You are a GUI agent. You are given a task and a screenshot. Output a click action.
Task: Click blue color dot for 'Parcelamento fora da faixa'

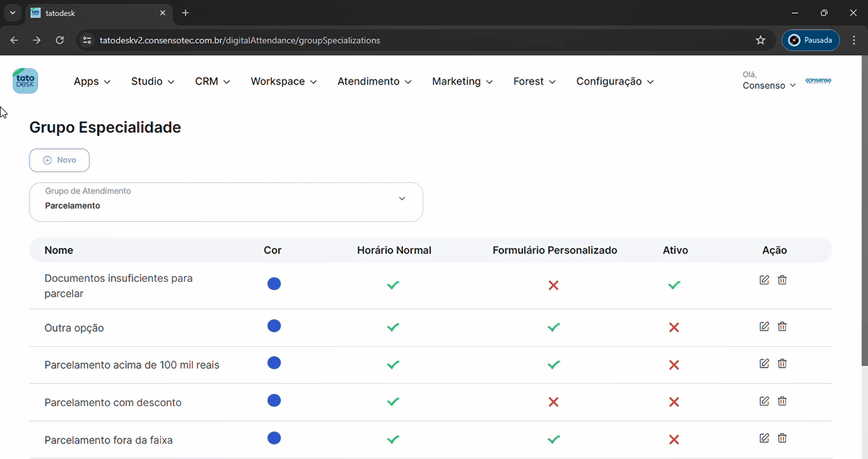(x=274, y=438)
